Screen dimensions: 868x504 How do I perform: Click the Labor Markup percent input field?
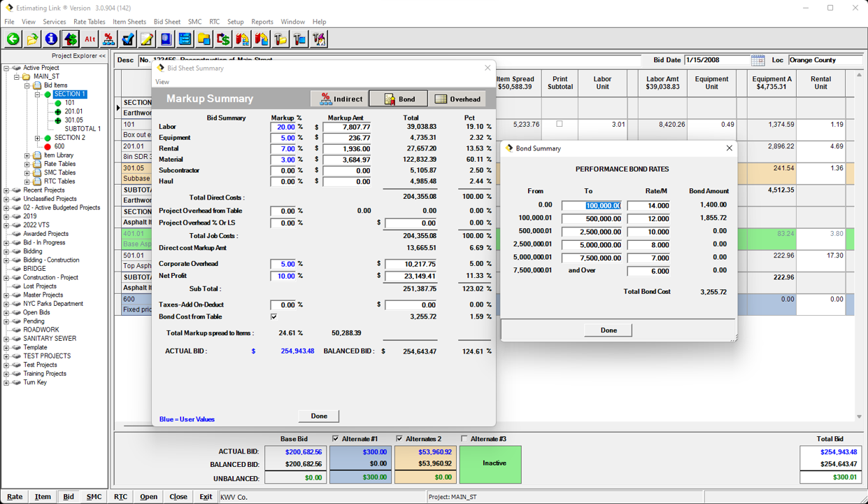(x=283, y=127)
